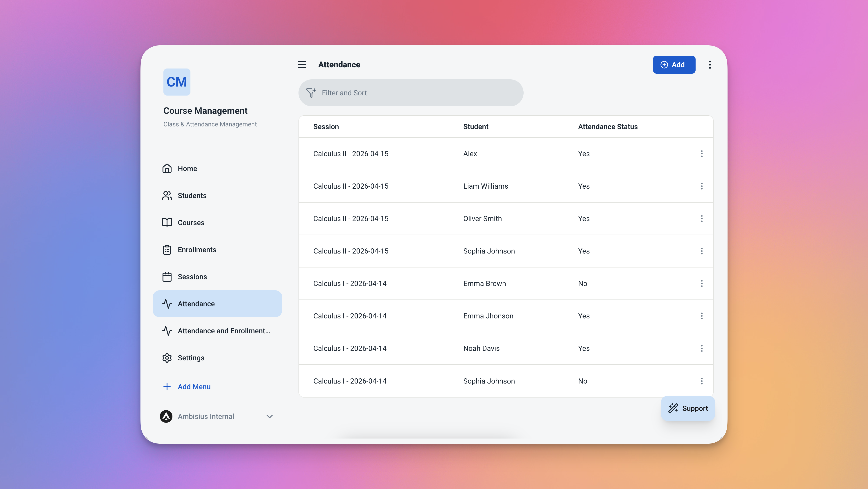Open row menu for Emma Brown
Image resolution: width=868 pixels, height=489 pixels.
pyautogui.click(x=702, y=284)
